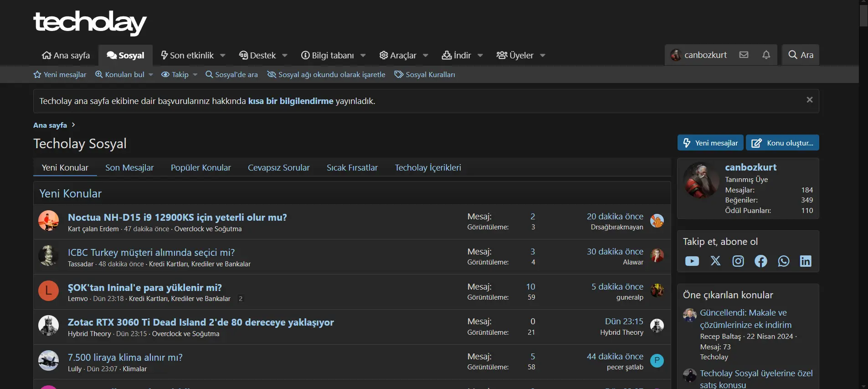Open Noctua NH-D15 i9 12900KS thread
This screenshot has width=868, height=389.
pyautogui.click(x=177, y=217)
